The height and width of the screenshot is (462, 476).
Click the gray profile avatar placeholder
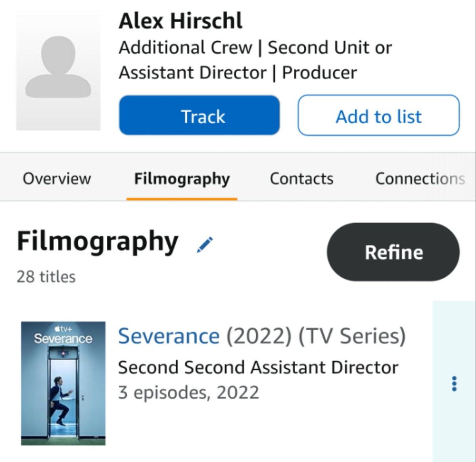58,73
